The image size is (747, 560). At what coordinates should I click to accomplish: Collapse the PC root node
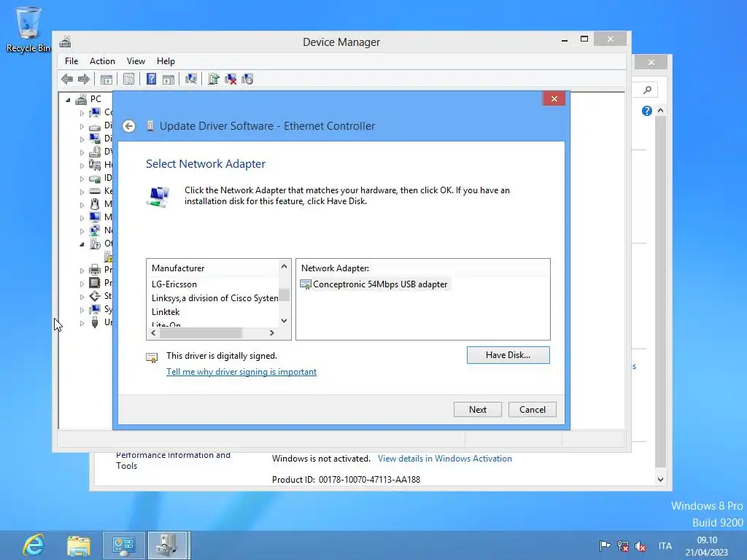click(68, 99)
